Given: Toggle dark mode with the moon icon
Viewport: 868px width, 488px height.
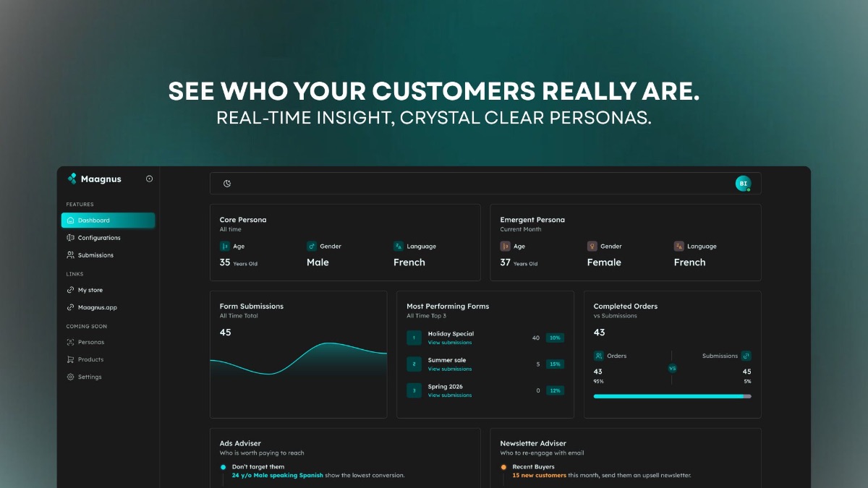Looking at the screenshot, I should 226,183.
